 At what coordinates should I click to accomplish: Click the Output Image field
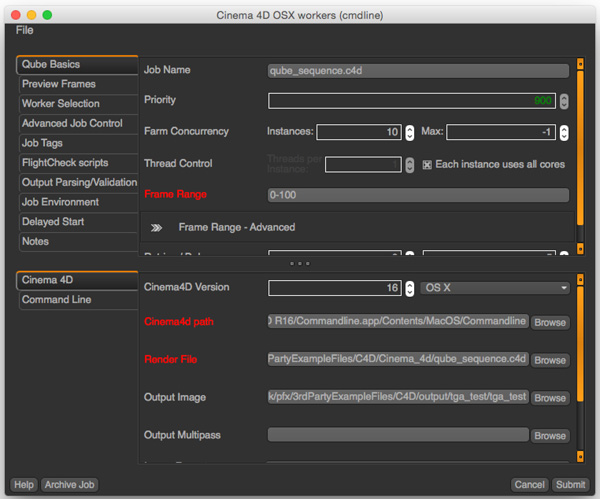(x=398, y=396)
